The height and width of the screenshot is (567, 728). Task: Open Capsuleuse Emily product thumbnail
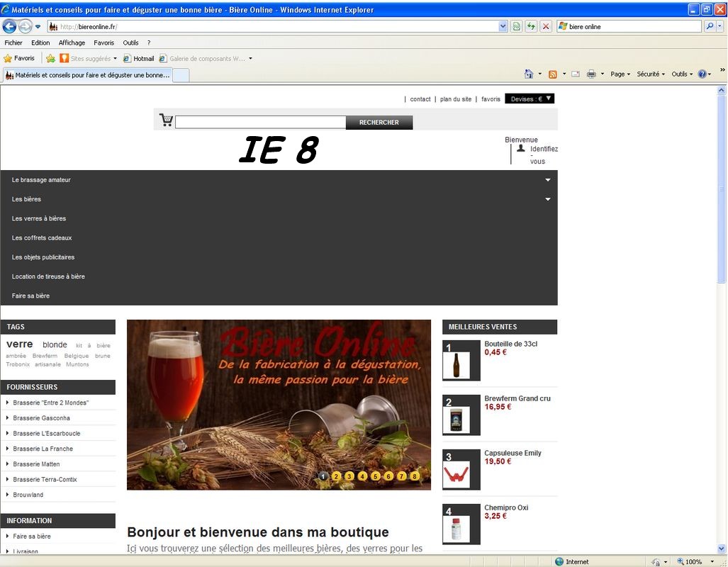(x=461, y=469)
